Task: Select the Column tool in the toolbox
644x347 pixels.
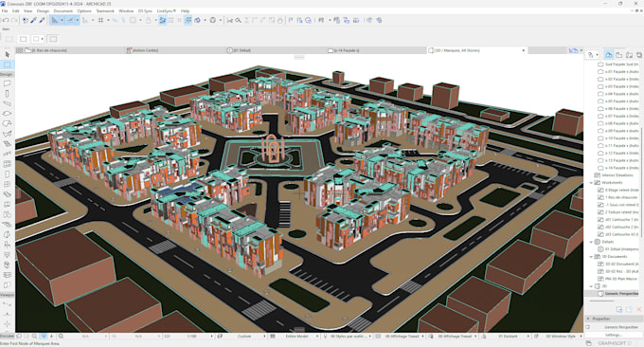Action: pyautogui.click(x=7, y=94)
